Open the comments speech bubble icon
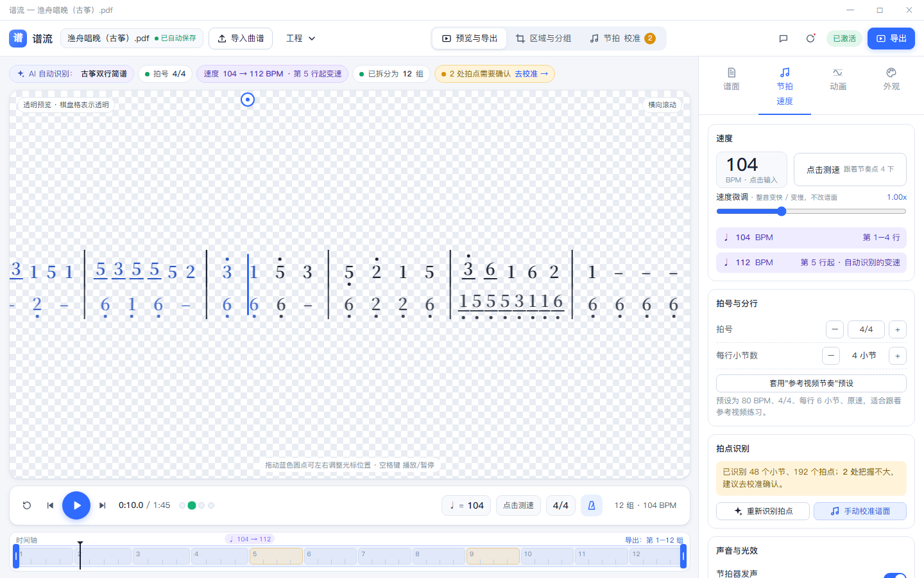The width and height of the screenshot is (924, 578). coord(783,39)
